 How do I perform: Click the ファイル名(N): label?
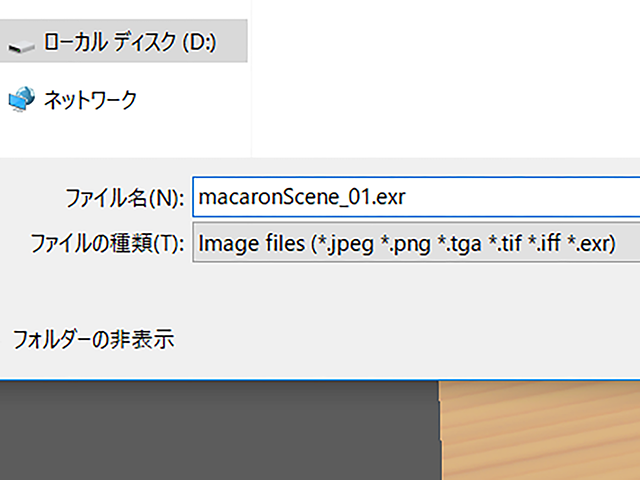124,198
